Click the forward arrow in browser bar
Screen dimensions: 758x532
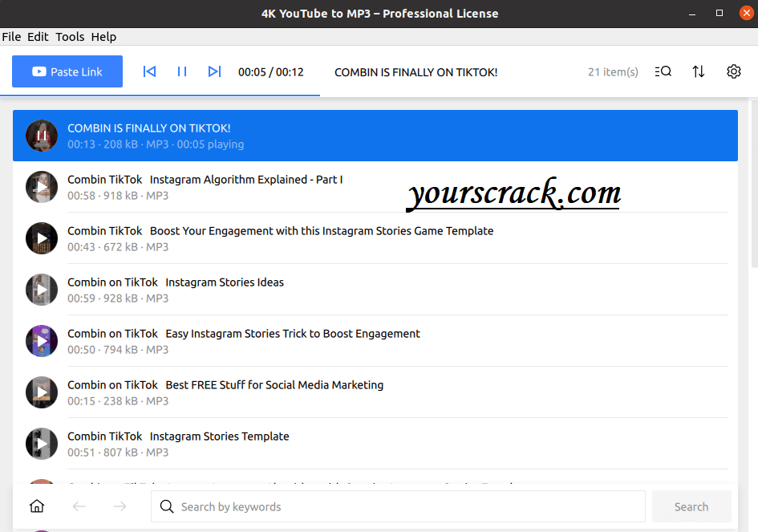(120, 506)
